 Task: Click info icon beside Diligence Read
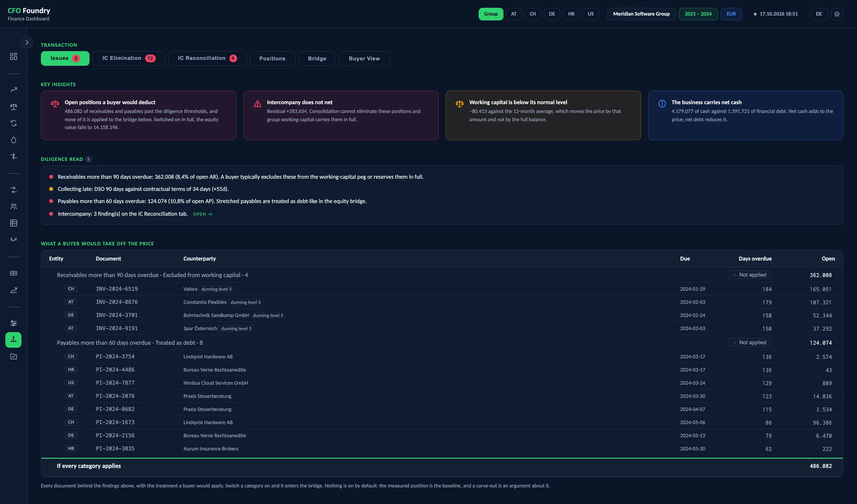click(88, 159)
